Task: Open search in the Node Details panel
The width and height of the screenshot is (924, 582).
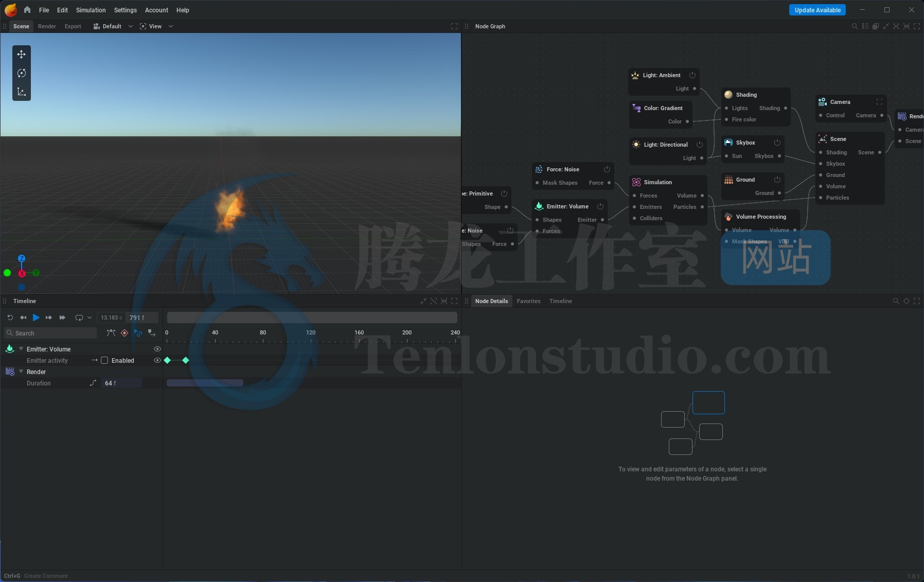Action: (x=896, y=301)
